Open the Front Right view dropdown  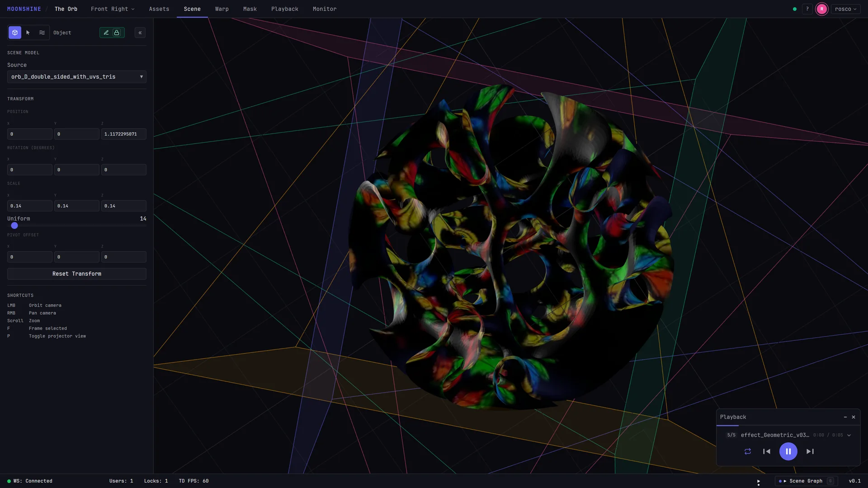[x=113, y=9]
